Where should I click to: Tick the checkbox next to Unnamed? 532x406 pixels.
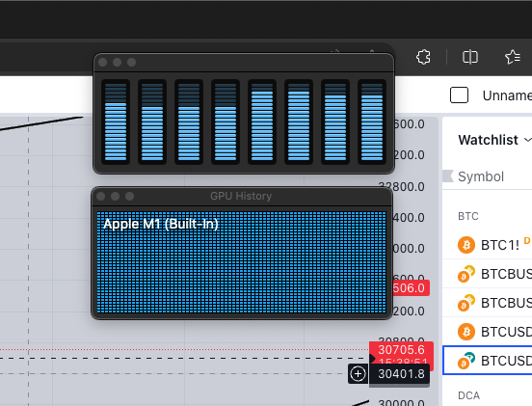[459, 95]
